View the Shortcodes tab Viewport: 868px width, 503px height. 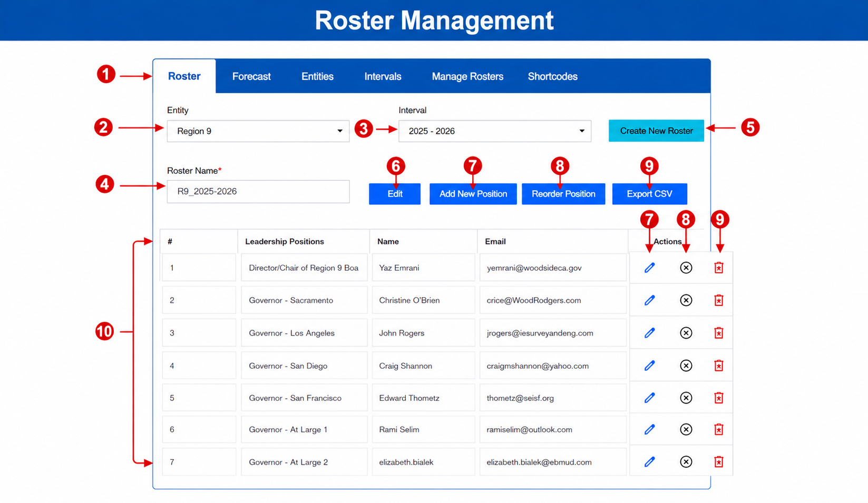pos(553,76)
